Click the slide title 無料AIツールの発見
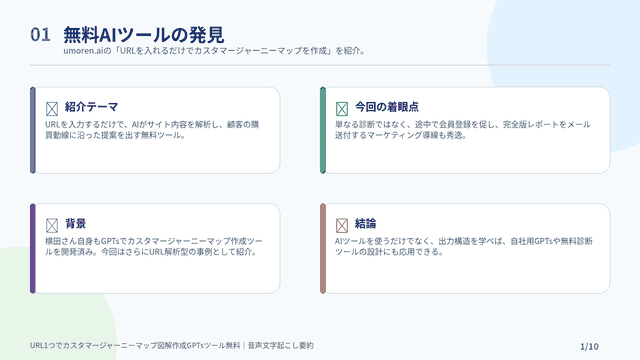Screen dimensions: 640x360 [x=144, y=35]
